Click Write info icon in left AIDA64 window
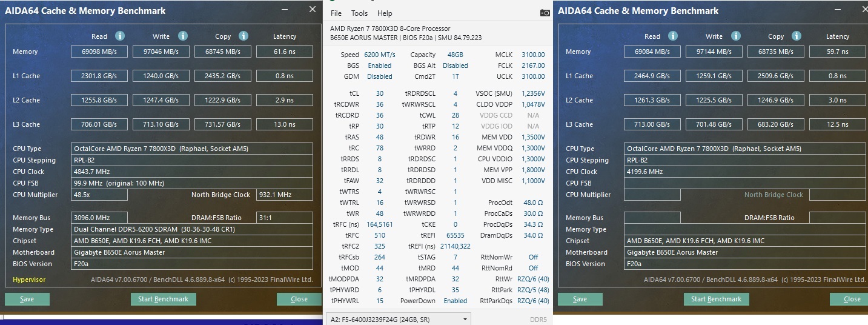Image resolution: width=868 pixels, height=325 pixels. (182, 36)
